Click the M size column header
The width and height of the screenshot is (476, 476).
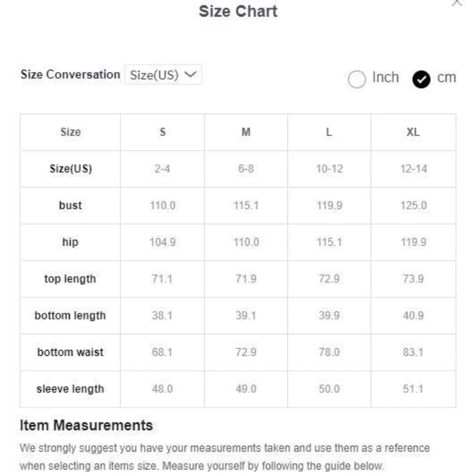coord(246,132)
